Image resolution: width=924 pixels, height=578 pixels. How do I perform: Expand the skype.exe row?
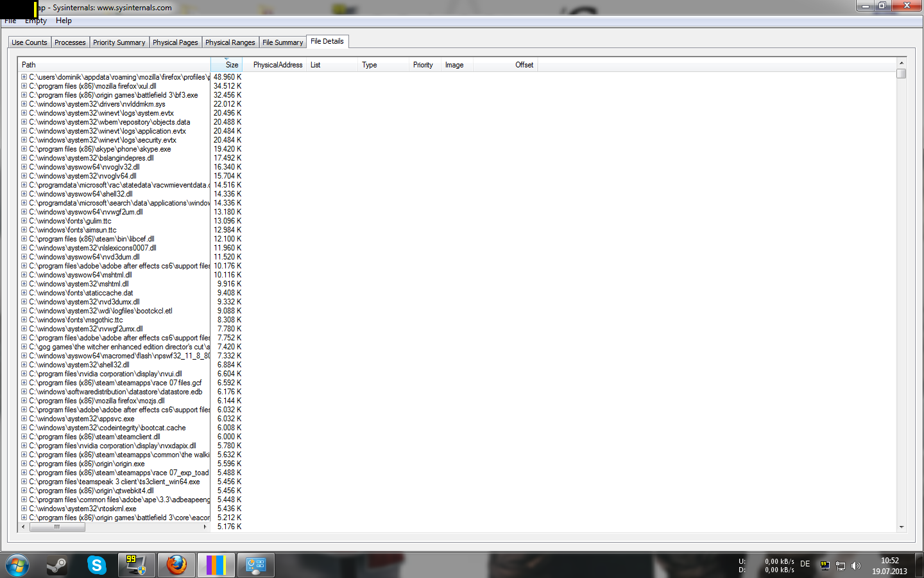click(x=24, y=148)
